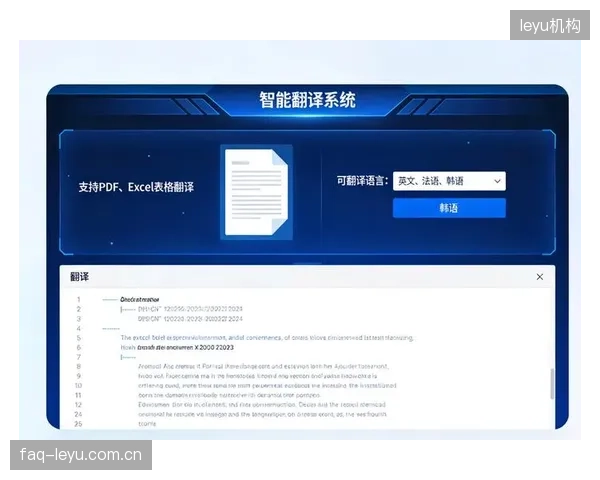Close the 翻译 result panel

pos(540,277)
